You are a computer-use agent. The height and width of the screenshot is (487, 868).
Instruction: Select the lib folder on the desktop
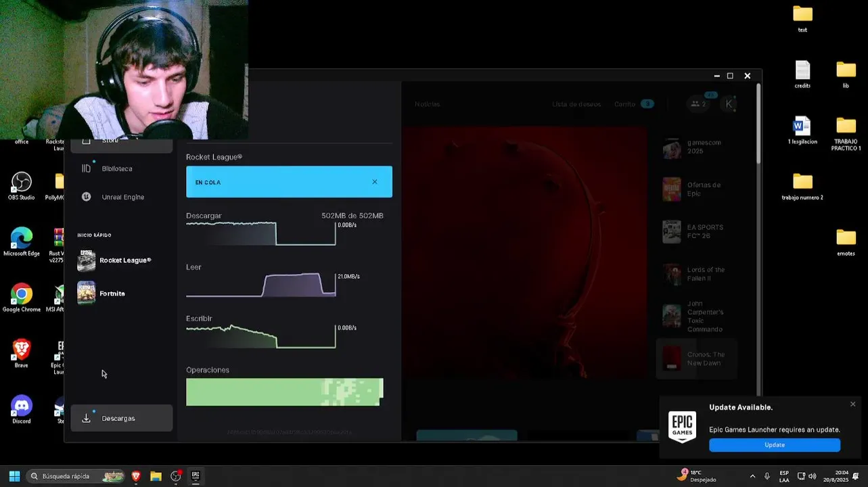click(x=846, y=75)
